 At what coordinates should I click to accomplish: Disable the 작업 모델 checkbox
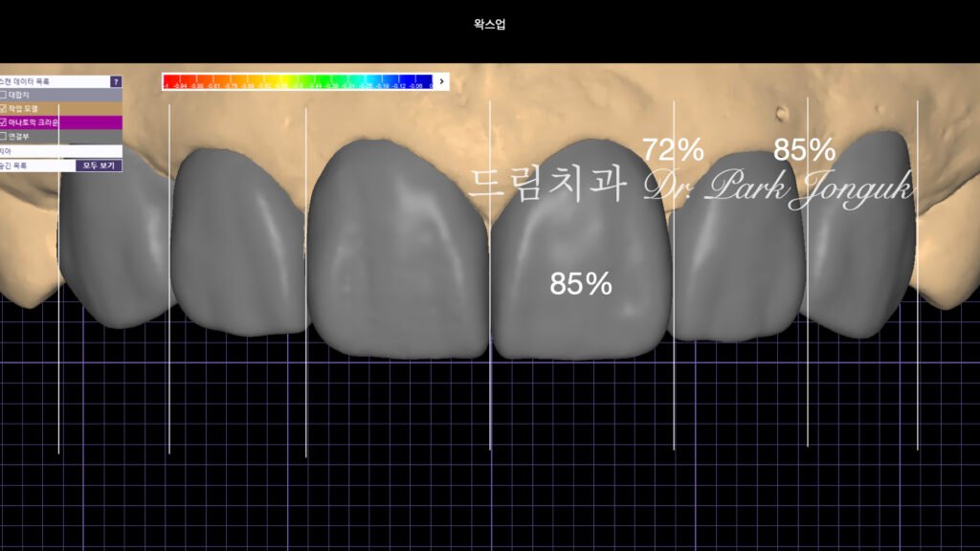point(5,107)
